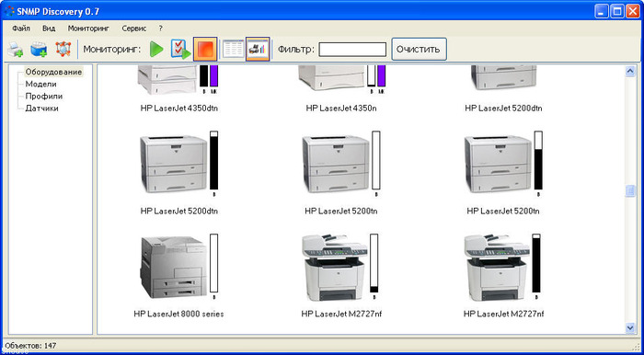This screenshot has width=644, height=355.
Task: Click the add printer toolbar icon
Action: point(16,50)
